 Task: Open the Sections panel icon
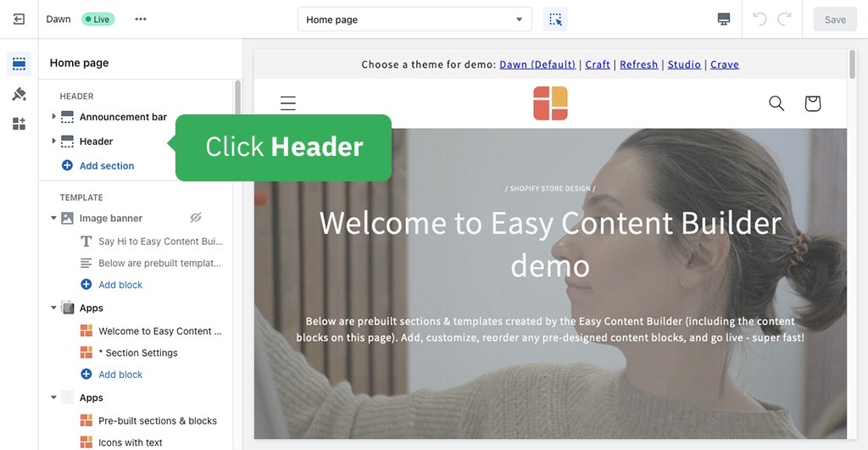pos(19,64)
